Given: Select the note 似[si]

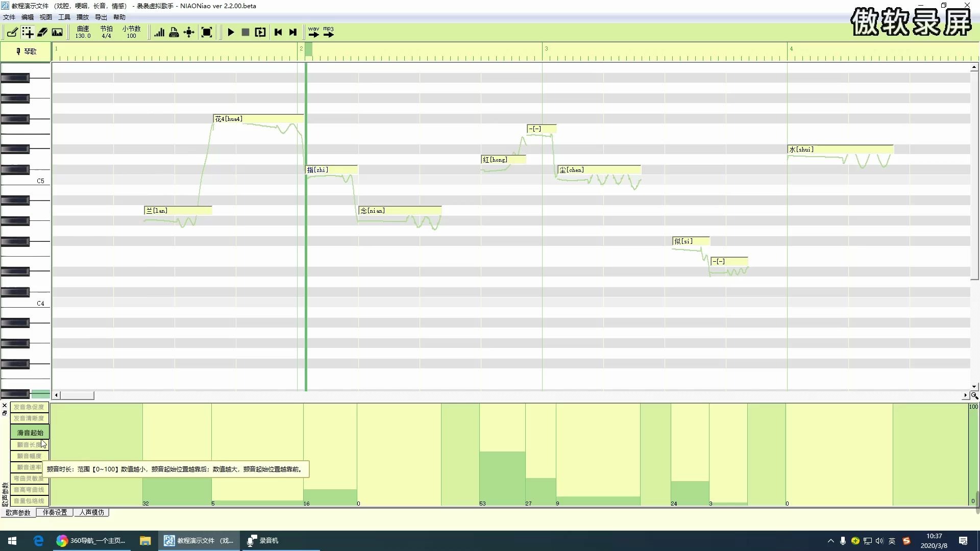Looking at the screenshot, I should 691,241.
